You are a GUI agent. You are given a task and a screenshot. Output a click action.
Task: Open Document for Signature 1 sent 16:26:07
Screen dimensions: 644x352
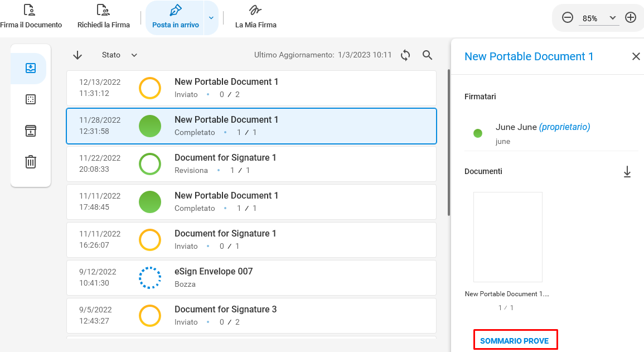(x=251, y=240)
